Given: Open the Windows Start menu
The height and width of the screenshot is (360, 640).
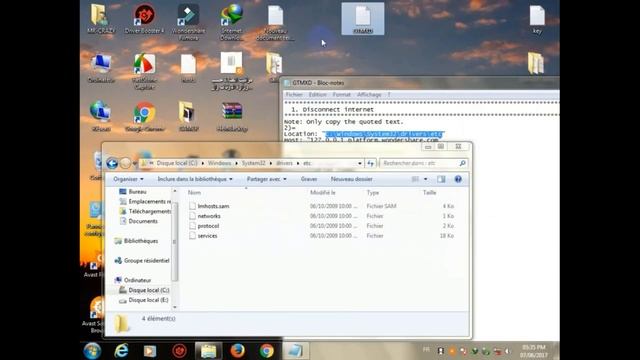Looking at the screenshot, I should point(92,351).
